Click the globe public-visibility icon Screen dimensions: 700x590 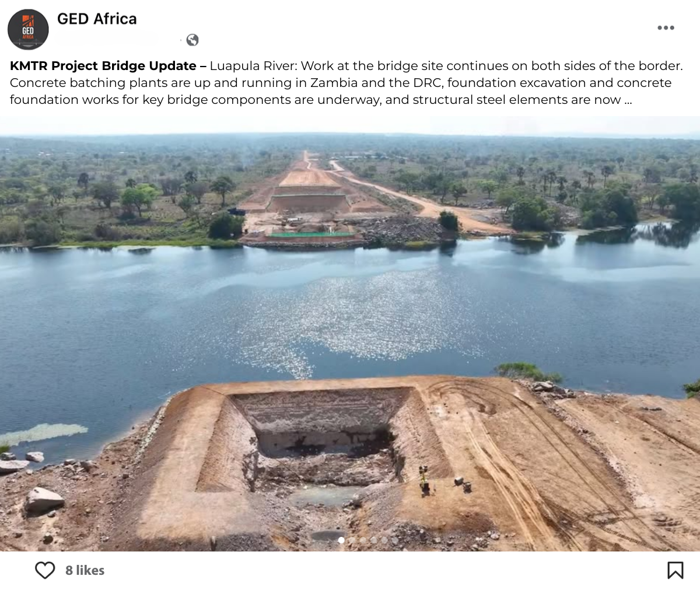tap(192, 40)
